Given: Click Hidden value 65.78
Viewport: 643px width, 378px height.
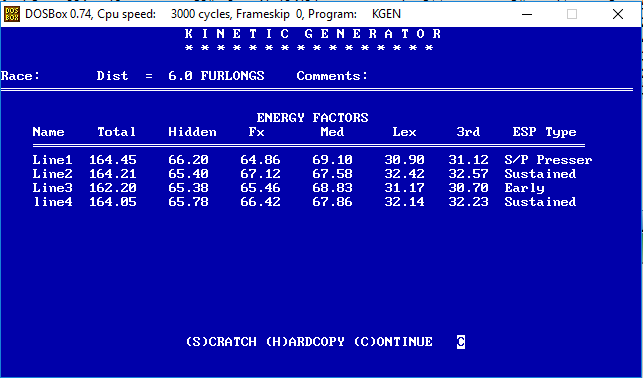Looking at the screenshot, I should (x=188, y=201).
